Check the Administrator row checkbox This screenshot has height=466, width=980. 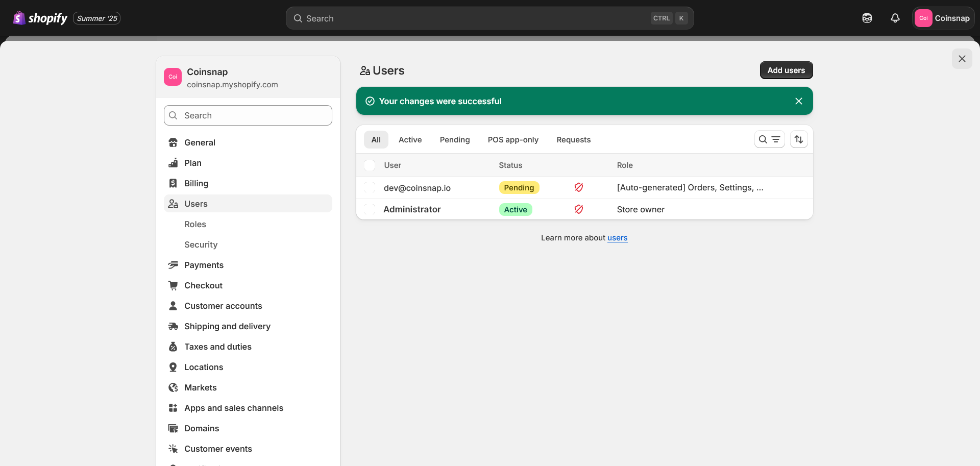point(370,209)
